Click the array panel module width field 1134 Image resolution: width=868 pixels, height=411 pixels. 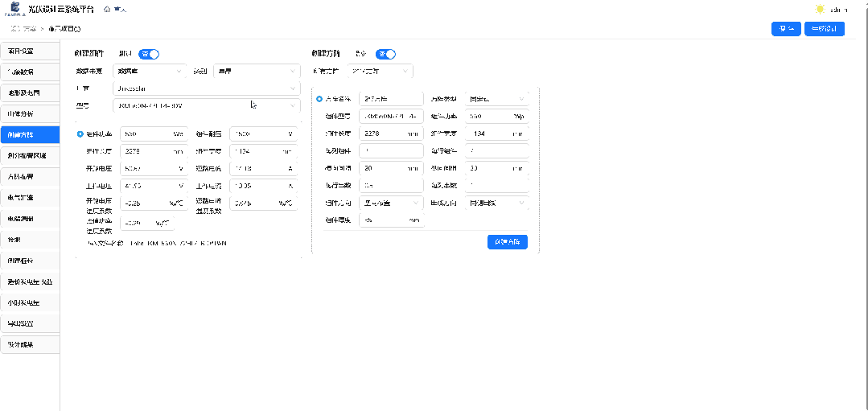tap(497, 134)
